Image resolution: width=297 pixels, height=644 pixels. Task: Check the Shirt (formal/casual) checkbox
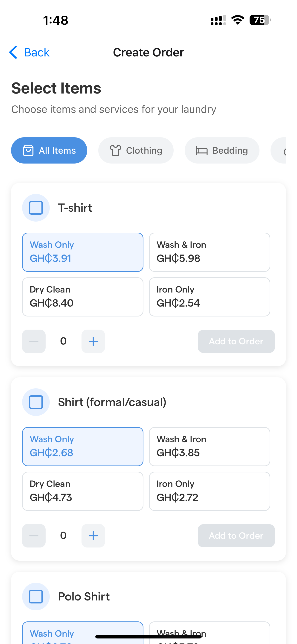tap(36, 402)
